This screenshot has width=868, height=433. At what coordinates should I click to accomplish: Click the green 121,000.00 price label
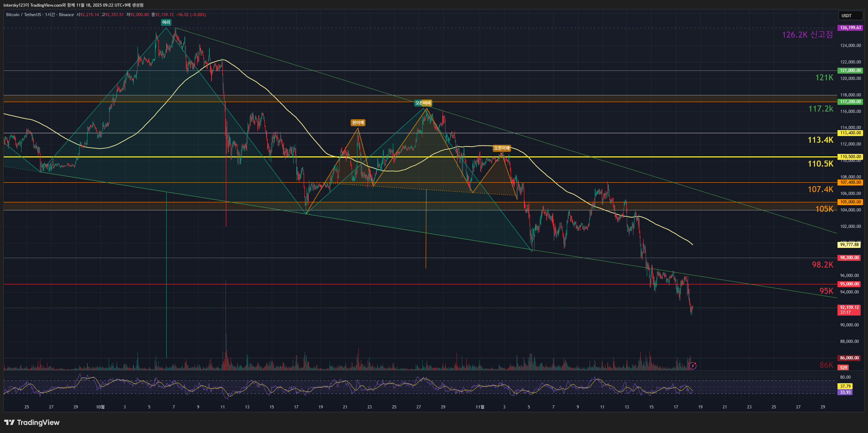(x=850, y=70)
